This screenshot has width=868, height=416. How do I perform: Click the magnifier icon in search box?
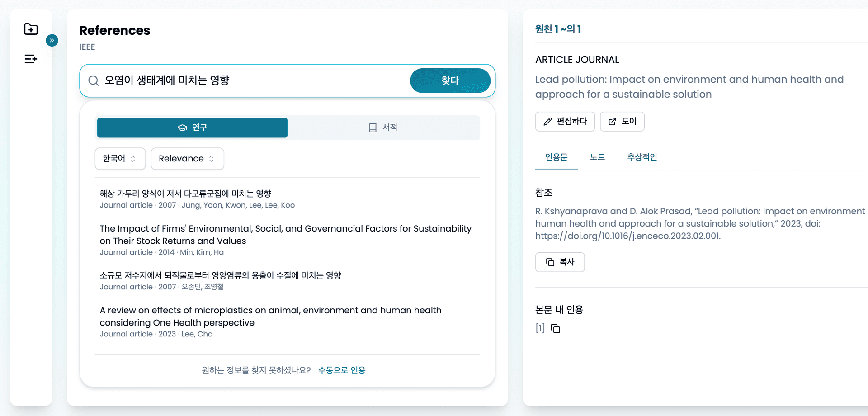click(x=94, y=80)
